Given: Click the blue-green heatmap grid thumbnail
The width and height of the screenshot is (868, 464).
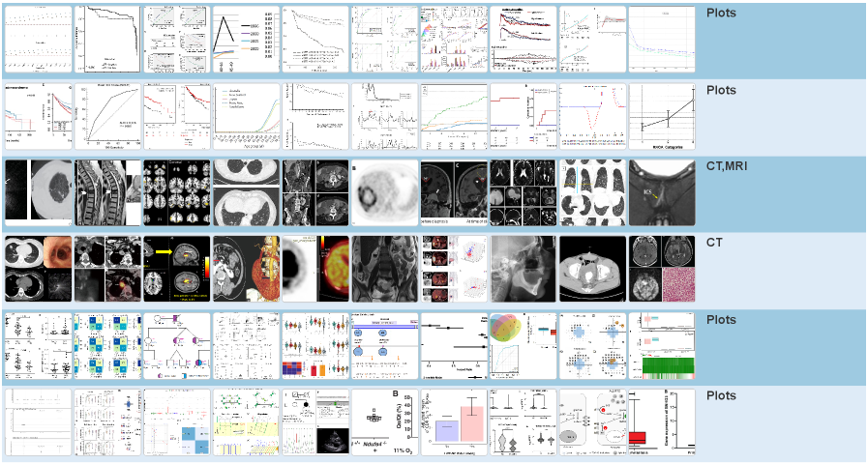Looking at the screenshot, I should pos(107,345).
